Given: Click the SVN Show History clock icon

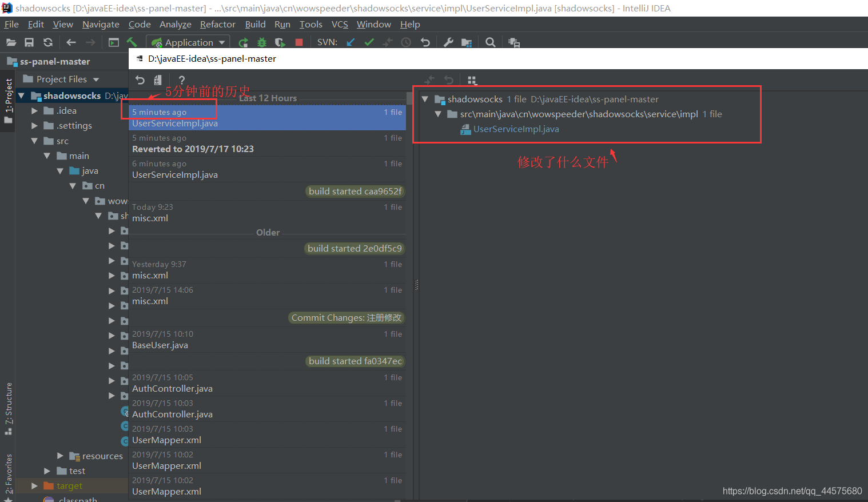Looking at the screenshot, I should (x=406, y=42).
